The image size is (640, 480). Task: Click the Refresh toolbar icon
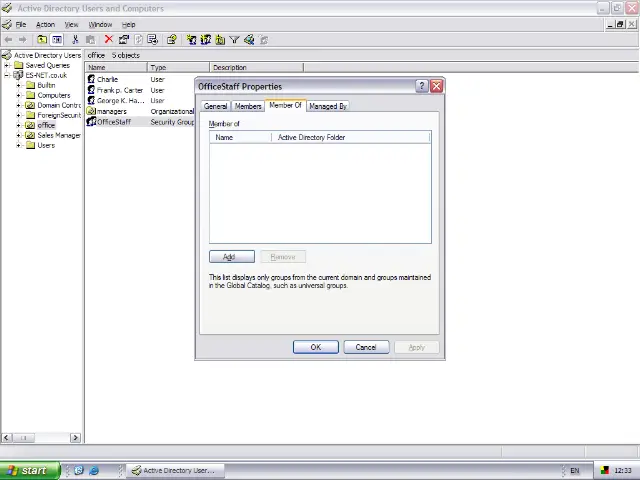[138, 40]
